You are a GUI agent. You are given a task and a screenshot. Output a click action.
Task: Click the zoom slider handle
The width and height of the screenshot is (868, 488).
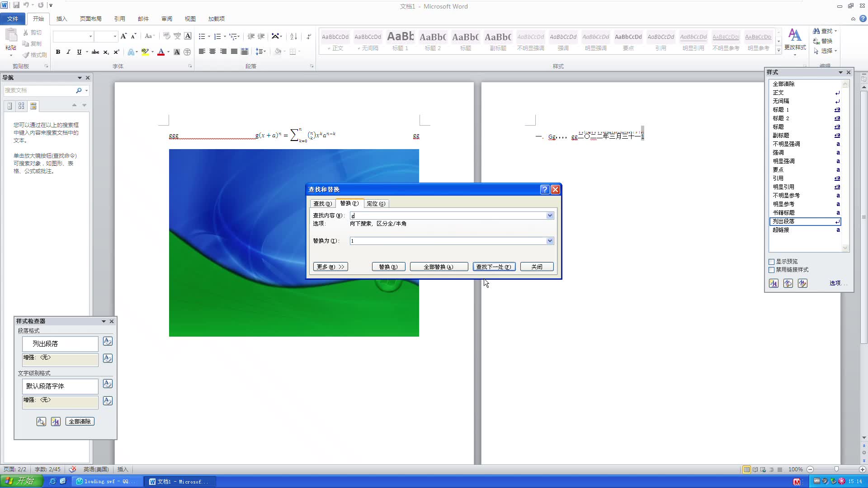coord(836,469)
